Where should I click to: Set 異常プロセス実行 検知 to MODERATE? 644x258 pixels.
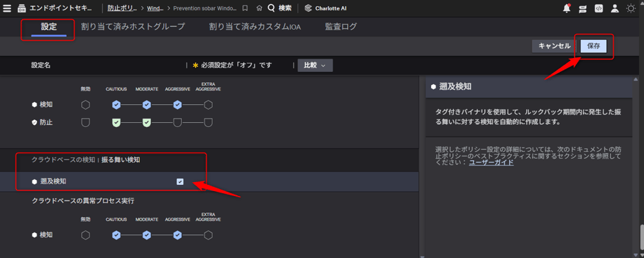(147, 235)
